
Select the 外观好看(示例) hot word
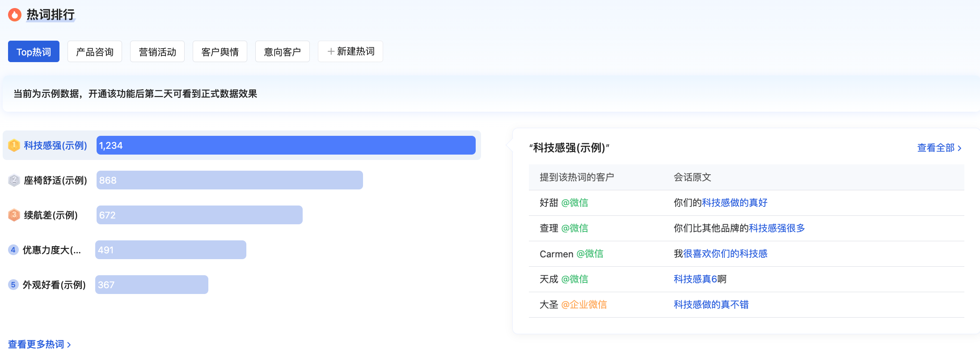point(54,285)
